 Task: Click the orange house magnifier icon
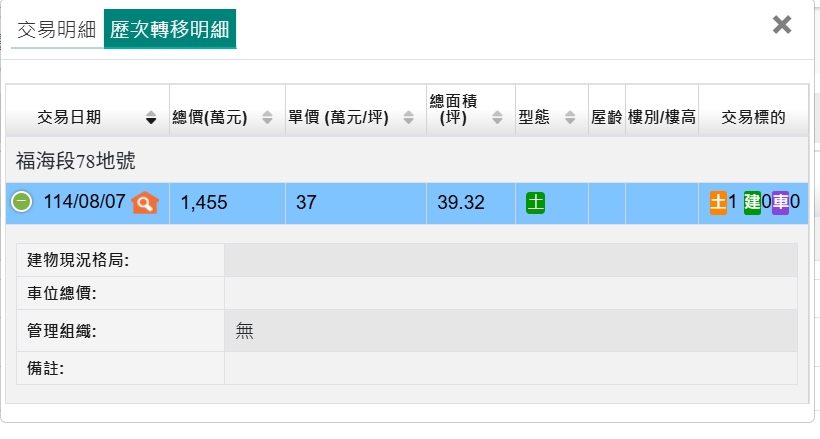coord(145,202)
